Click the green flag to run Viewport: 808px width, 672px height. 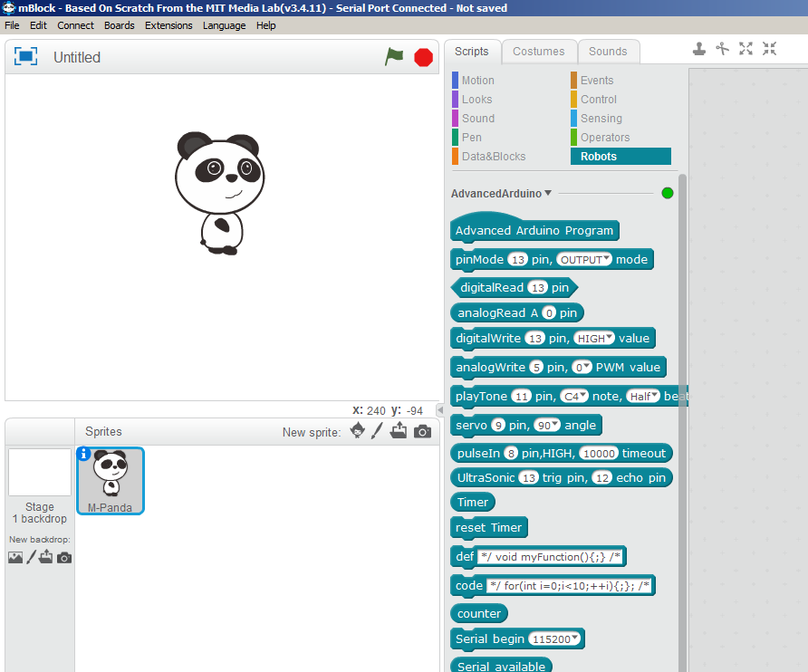pyautogui.click(x=394, y=57)
